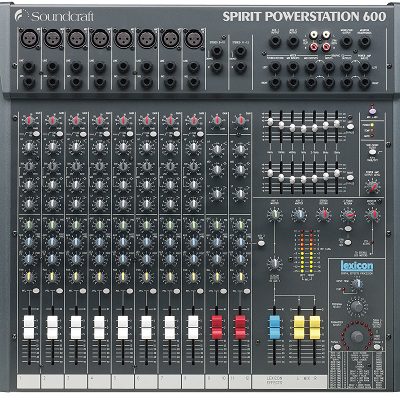
Task: Click channel 8 lower quarter-inch jack socket
Action: click(x=194, y=82)
